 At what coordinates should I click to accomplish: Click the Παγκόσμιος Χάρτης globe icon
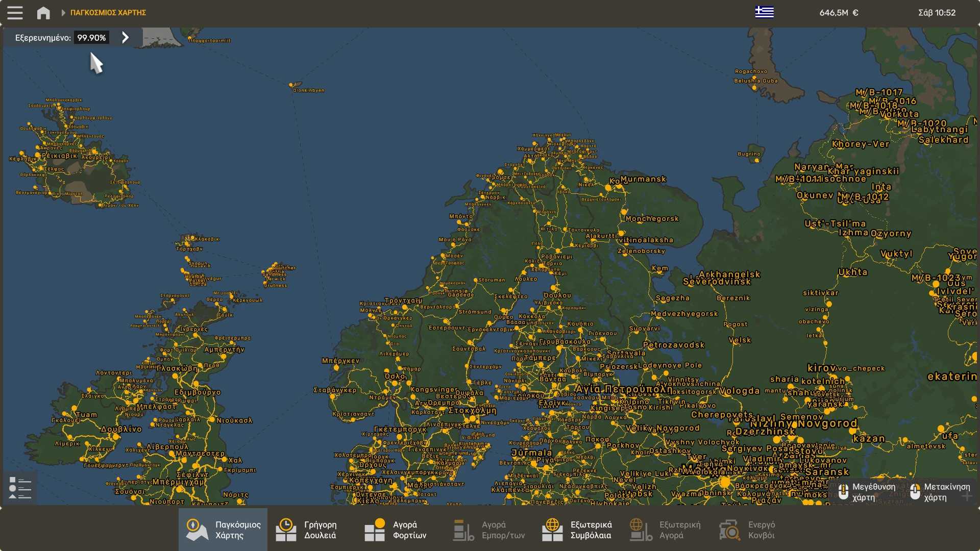click(197, 530)
